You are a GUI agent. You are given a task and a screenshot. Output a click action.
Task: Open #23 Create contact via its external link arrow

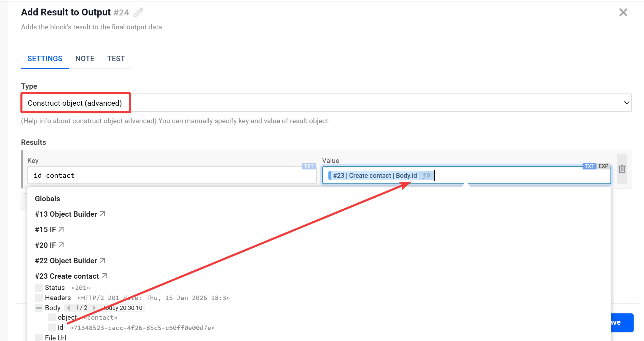104,275
